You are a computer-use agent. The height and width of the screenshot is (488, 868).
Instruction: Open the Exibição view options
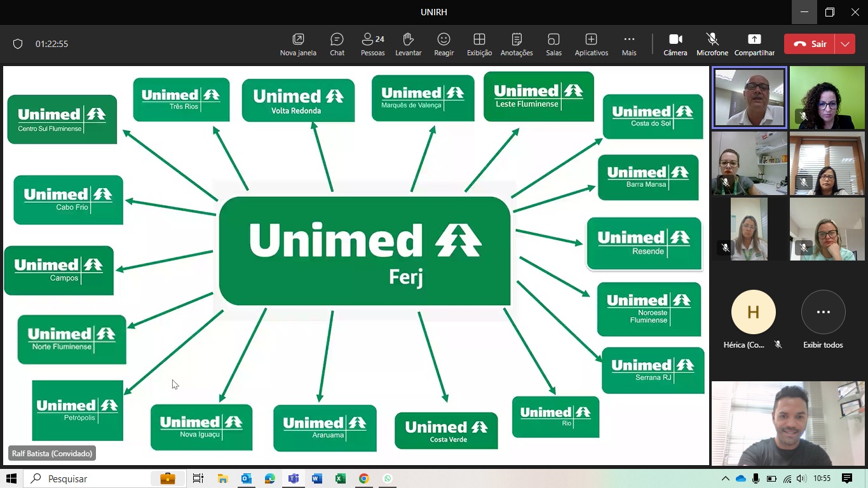479,44
